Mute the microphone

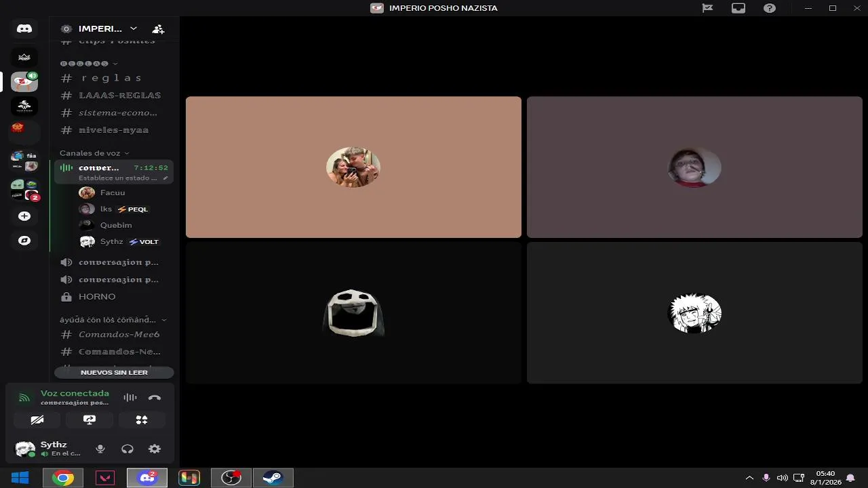(100, 449)
